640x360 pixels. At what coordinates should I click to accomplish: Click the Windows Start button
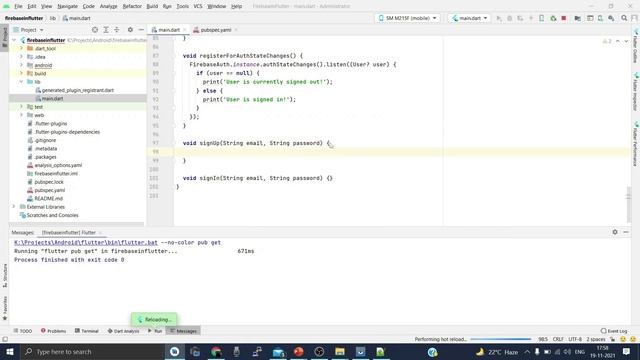click(x=9, y=351)
